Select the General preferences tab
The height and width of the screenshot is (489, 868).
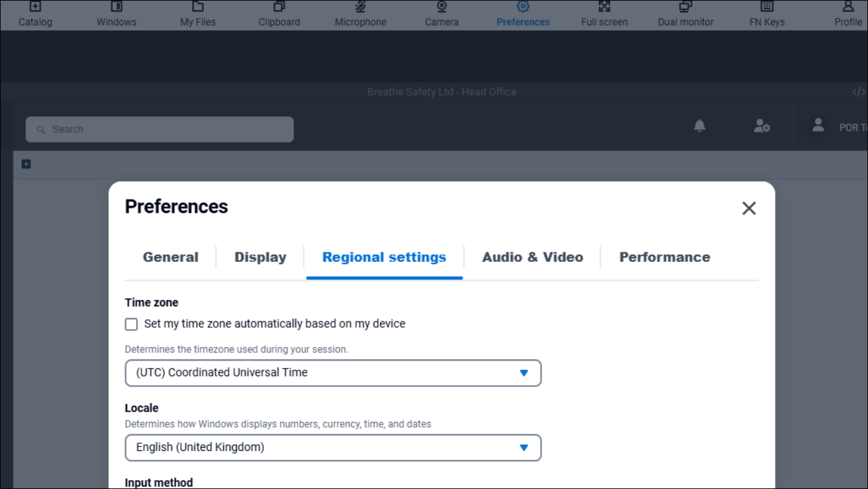coord(170,257)
